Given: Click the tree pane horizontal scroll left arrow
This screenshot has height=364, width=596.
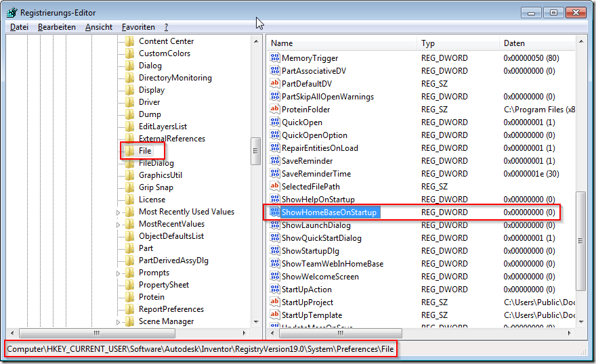Looking at the screenshot, I should click(x=12, y=333).
